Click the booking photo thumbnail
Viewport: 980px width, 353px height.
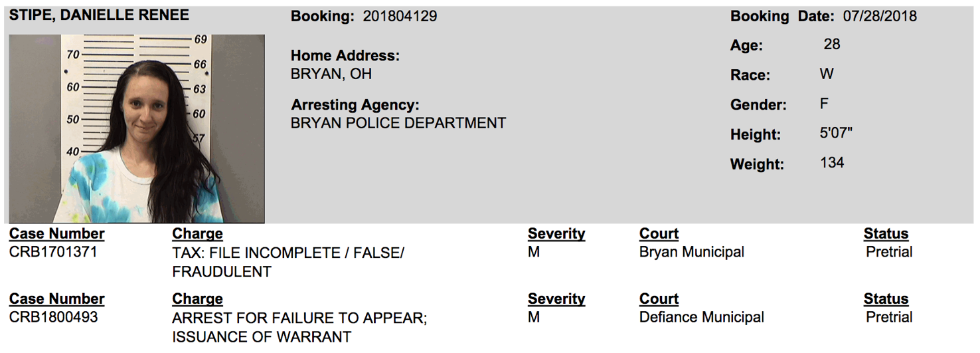tap(137, 129)
